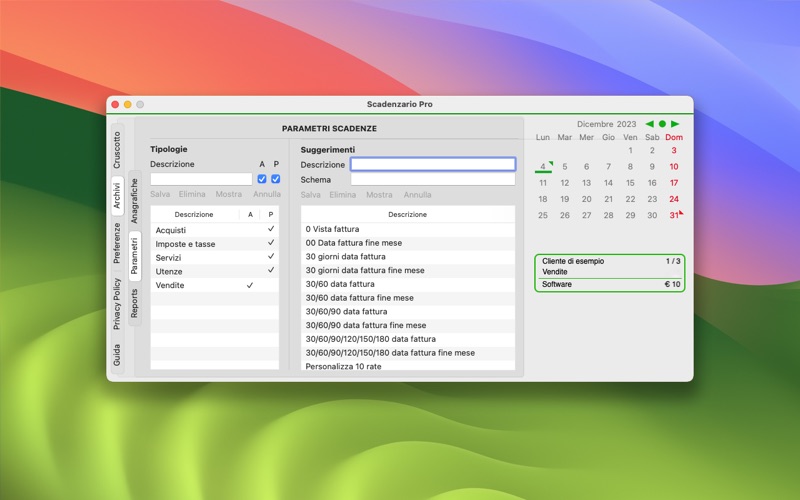Click Elimina under Suggerimenti
This screenshot has height=500, width=800.
(x=342, y=195)
